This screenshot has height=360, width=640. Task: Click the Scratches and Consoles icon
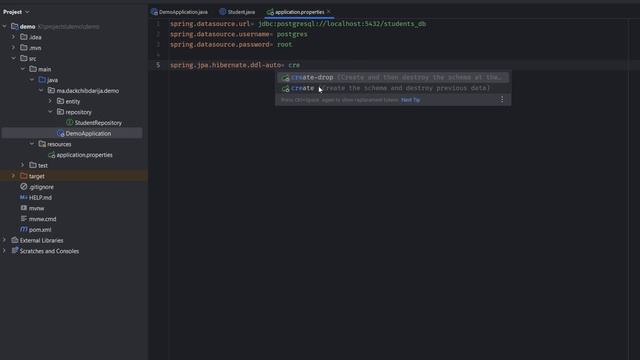tap(15, 251)
